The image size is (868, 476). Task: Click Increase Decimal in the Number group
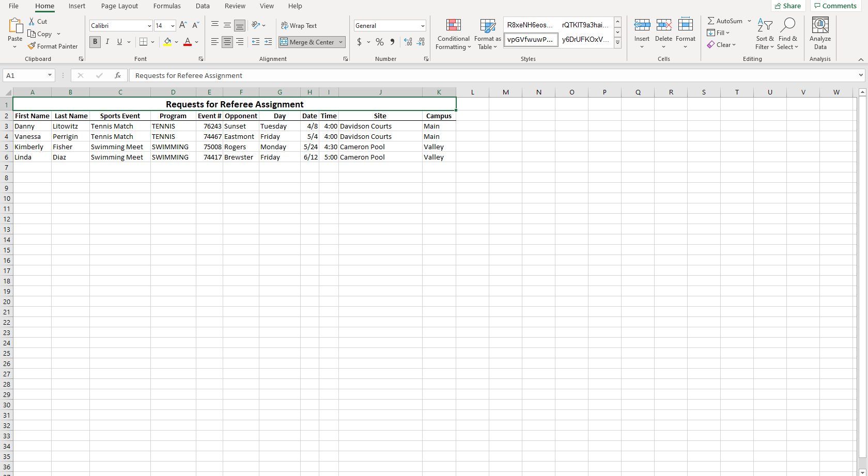coord(408,42)
